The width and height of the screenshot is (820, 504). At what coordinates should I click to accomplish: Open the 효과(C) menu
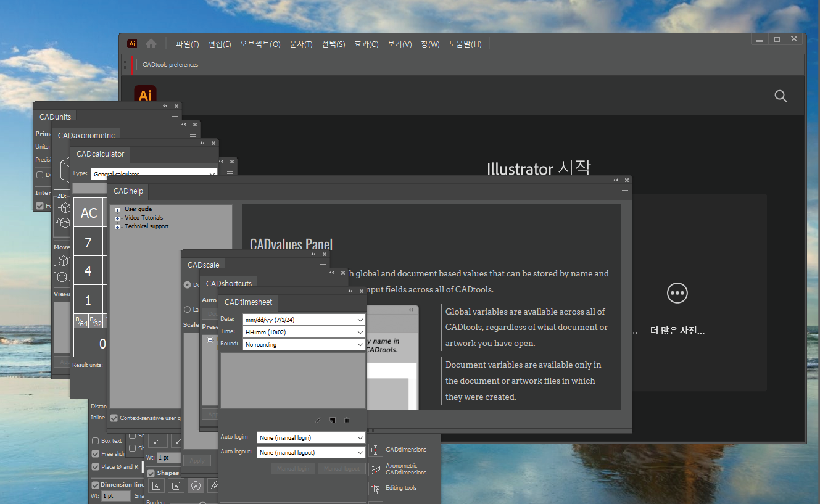tap(367, 44)
